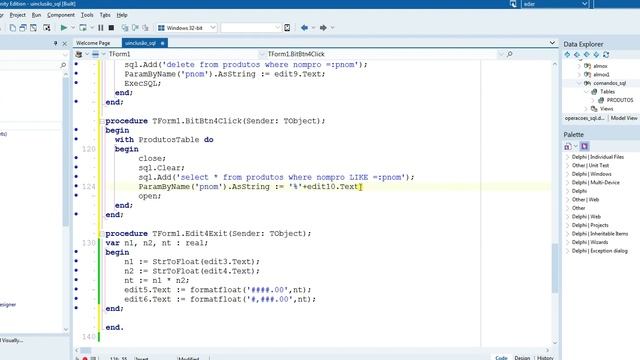
Task: Expand Delphi | Inheritable Items palette group
Action: [x=568, y=233]
